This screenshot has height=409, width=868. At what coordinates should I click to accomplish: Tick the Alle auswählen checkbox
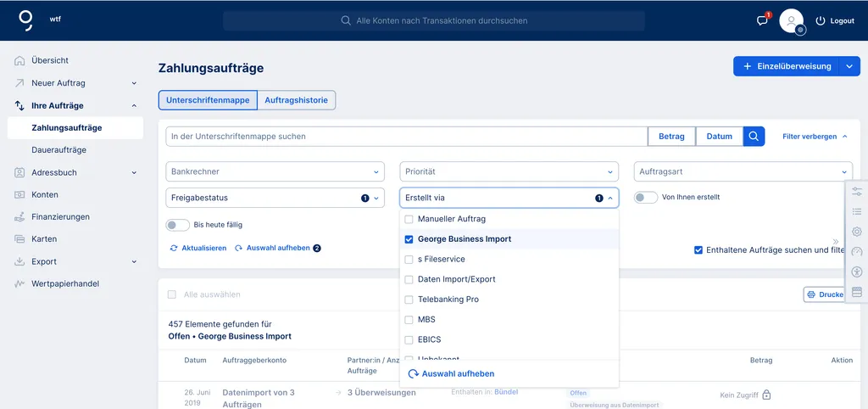pyautogui.click(x=172, y=294)
